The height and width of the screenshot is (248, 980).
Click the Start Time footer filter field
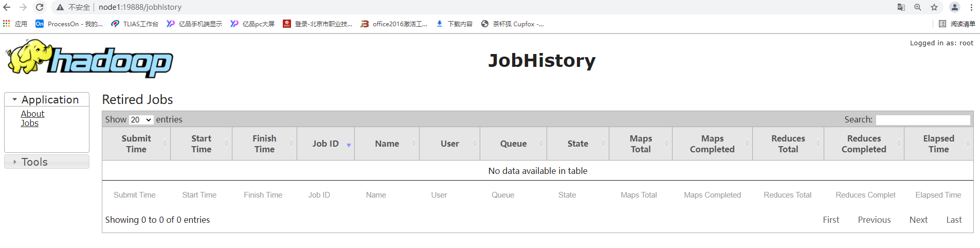point(202,195)
